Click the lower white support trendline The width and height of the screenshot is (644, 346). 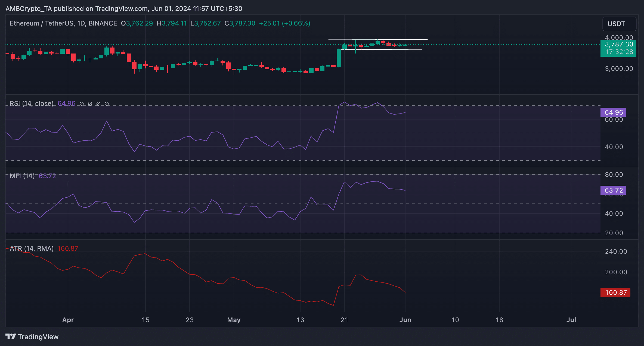381,49
